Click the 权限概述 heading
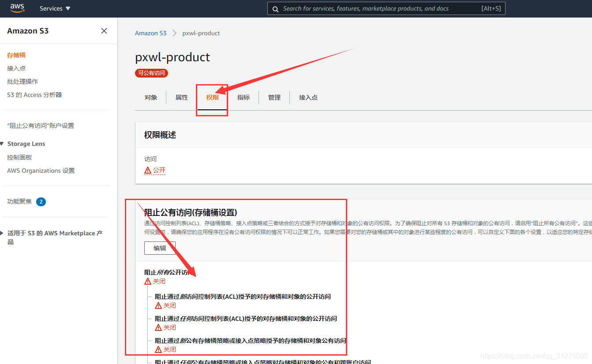 coord(160,135)
